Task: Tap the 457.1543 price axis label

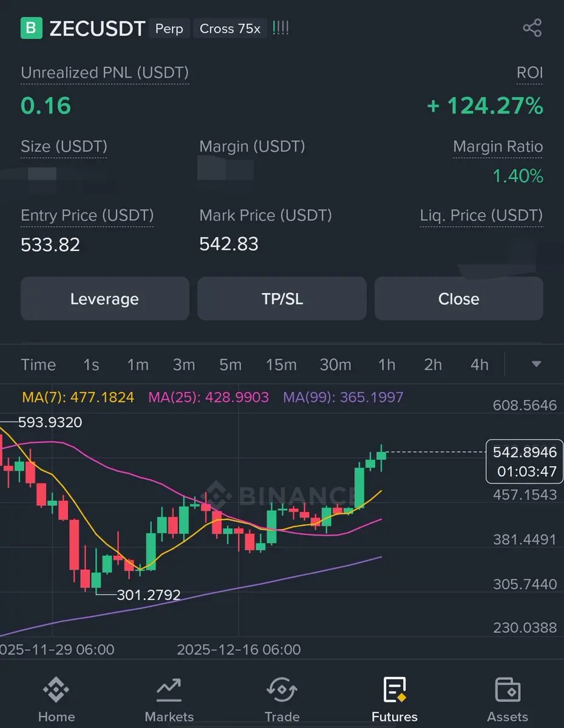Action: (525, 495)
